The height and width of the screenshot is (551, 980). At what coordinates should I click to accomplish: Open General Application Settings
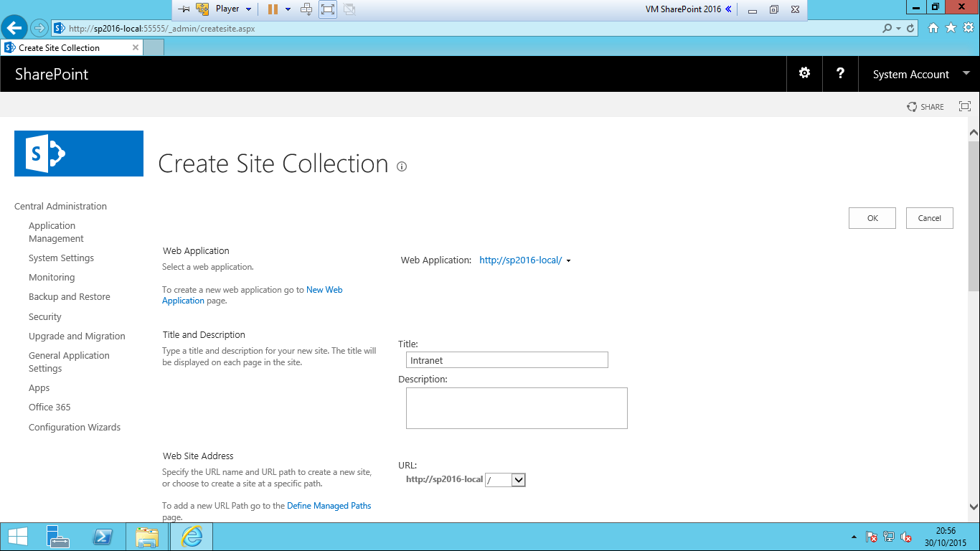69,362
